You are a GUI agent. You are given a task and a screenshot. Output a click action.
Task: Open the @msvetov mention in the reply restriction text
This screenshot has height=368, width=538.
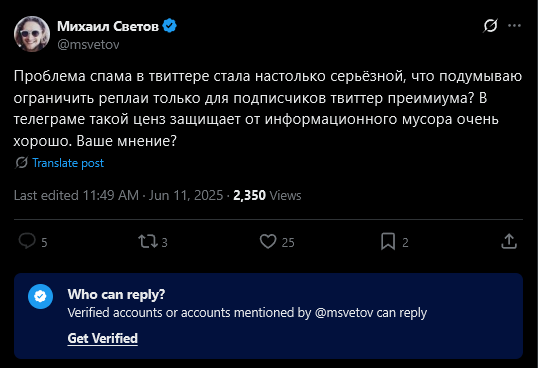tap(344, 313)
